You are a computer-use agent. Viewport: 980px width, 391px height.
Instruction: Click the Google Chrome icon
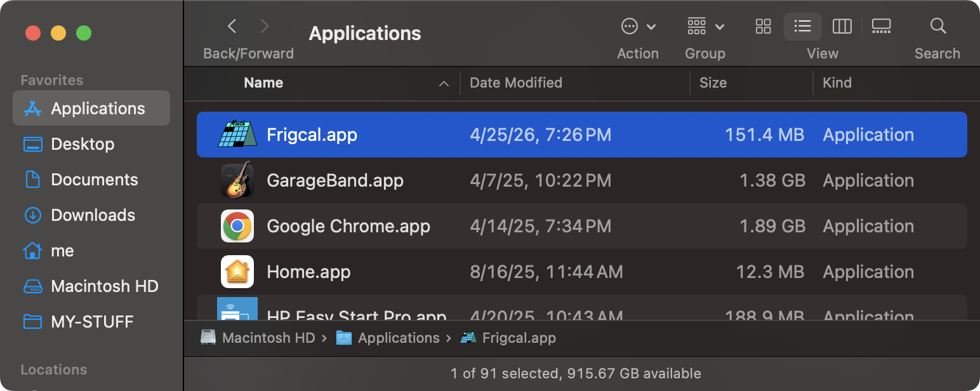pyautogui.click(x=237, y=226)
